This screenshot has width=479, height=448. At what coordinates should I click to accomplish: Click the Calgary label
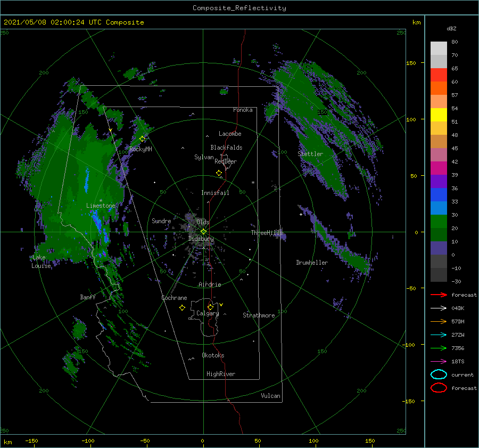coord(208,313)
